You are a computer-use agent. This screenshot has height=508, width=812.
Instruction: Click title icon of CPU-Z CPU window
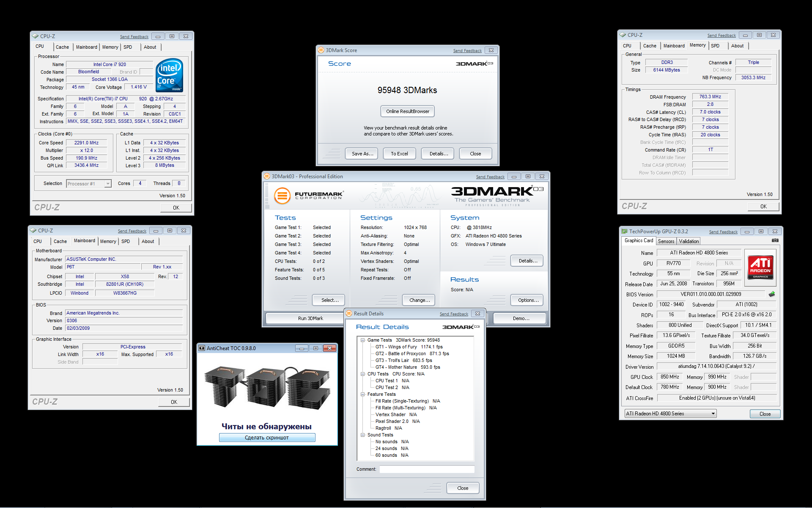tap(35, 36)
